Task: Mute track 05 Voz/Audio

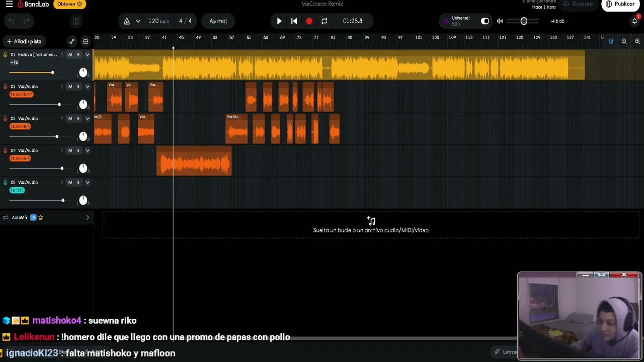Action: 70,183
